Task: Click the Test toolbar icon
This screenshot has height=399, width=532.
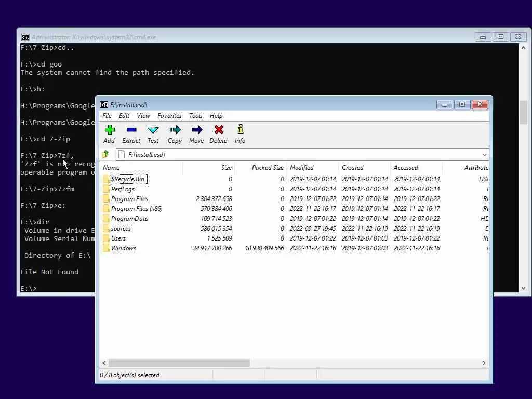Action: click(x=153, y=130)
